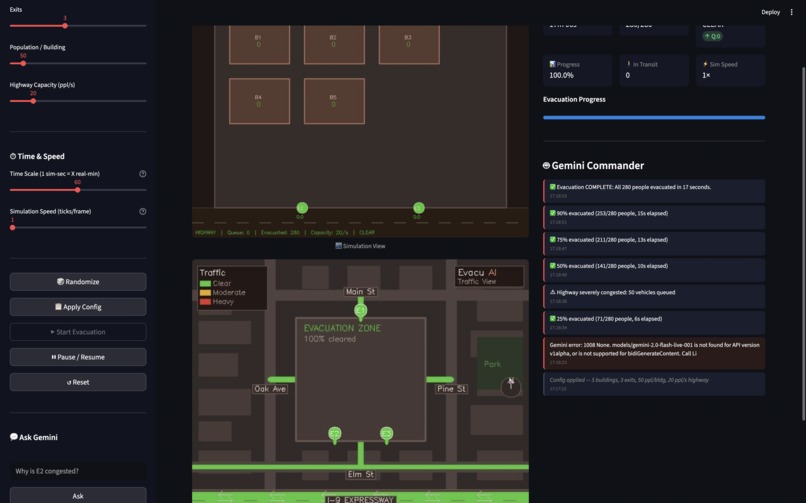Click the red Heavy traffic legend swatch
Viewport: 806px width, 503px height.
[x=205, y=302]
